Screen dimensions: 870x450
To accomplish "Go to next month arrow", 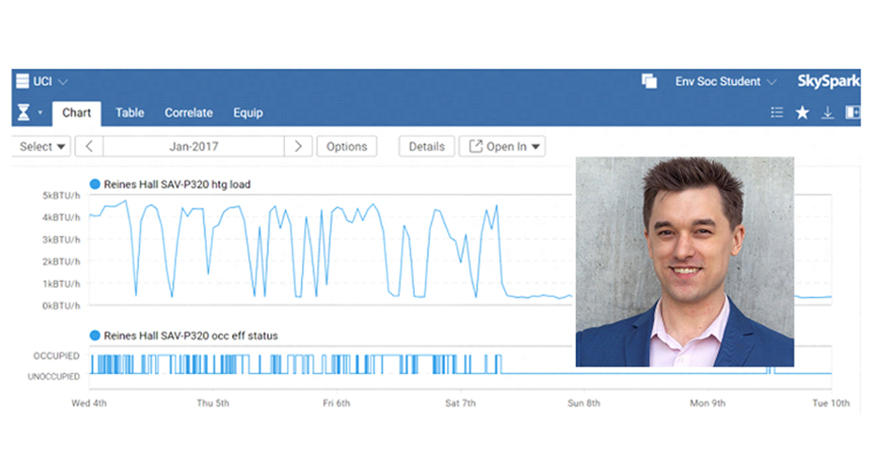I will tap(298, 146).
